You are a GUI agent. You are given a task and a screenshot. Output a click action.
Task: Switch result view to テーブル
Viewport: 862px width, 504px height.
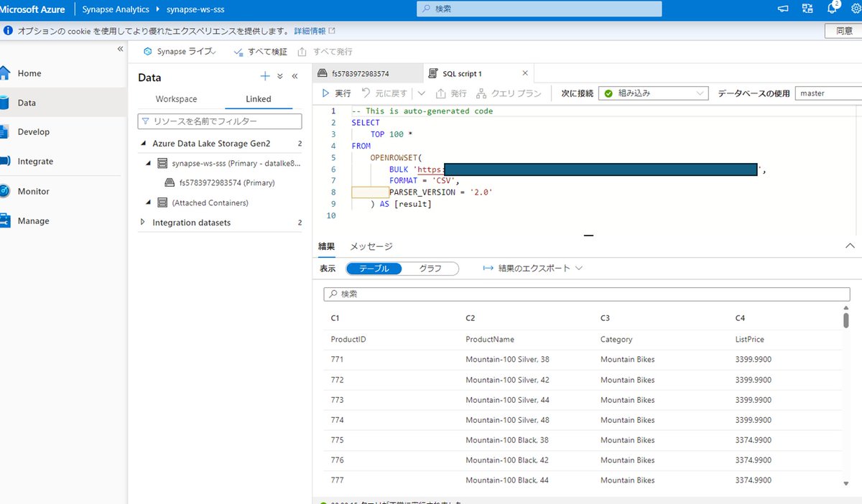(x=374, y=268)
